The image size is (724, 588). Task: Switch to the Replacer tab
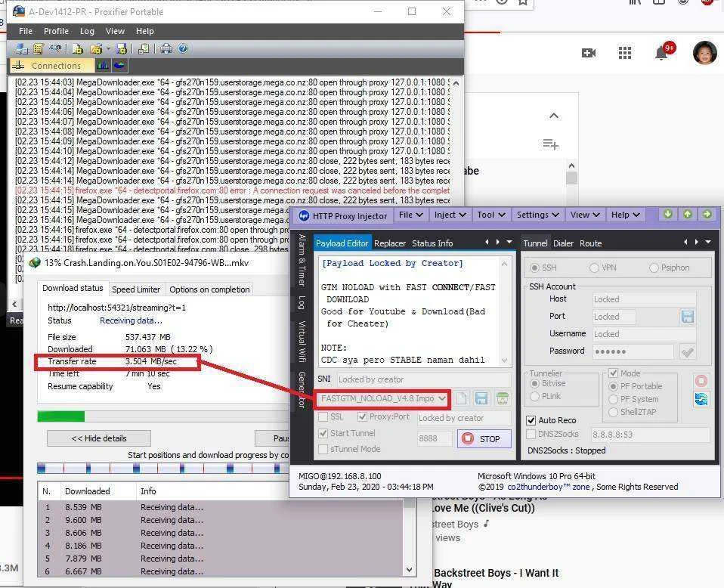[390, 243]
